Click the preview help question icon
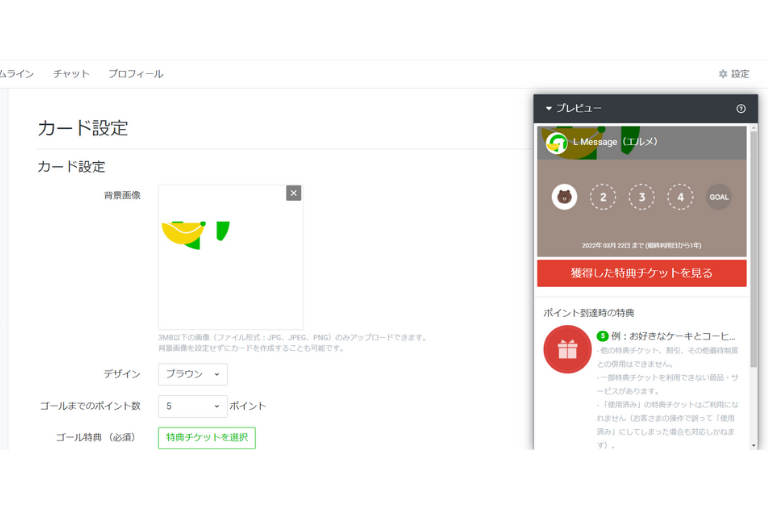This screenshot has width=768, height=512. (741, 109)
